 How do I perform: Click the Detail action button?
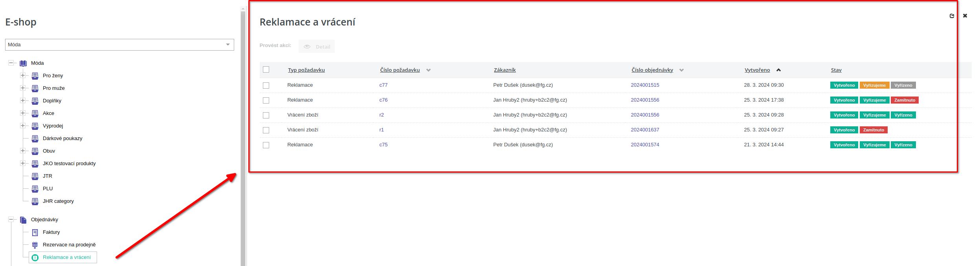[x=317, y=47]
